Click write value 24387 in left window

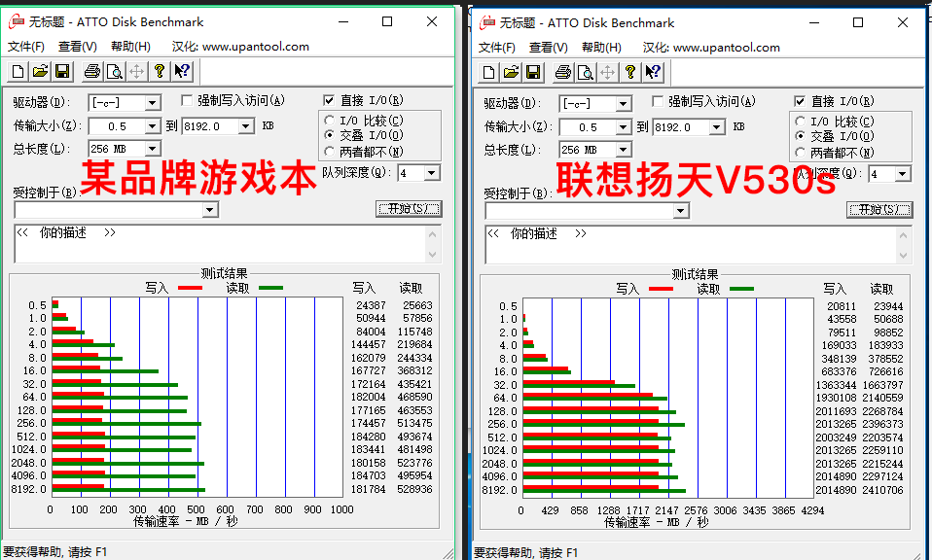[371, 305]
